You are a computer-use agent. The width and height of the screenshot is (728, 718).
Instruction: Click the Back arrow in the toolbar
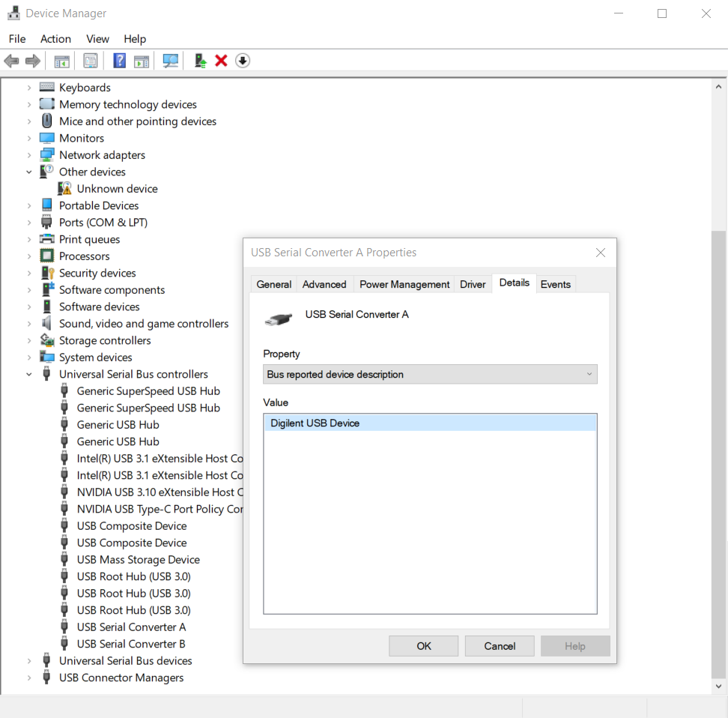[x=11, y=61]
